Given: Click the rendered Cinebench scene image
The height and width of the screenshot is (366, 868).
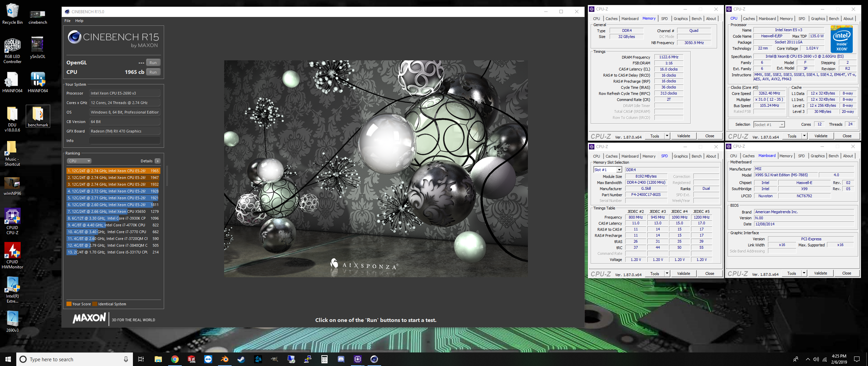Looking at the screenshot, I should tap(376, 168).
